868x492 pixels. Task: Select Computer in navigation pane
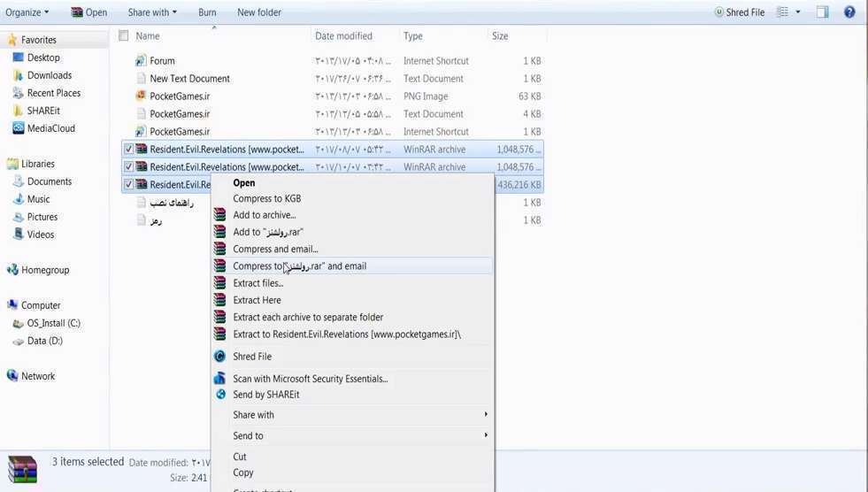[x=41, y=305]
